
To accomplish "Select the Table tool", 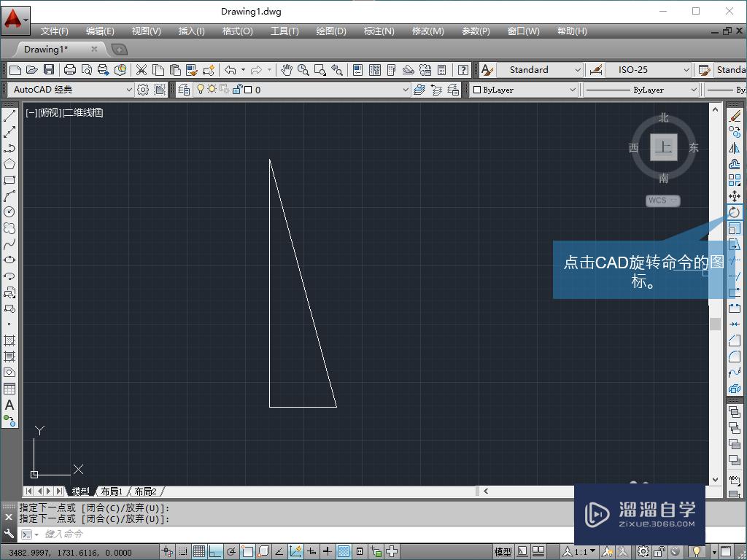I will [9, 389].
